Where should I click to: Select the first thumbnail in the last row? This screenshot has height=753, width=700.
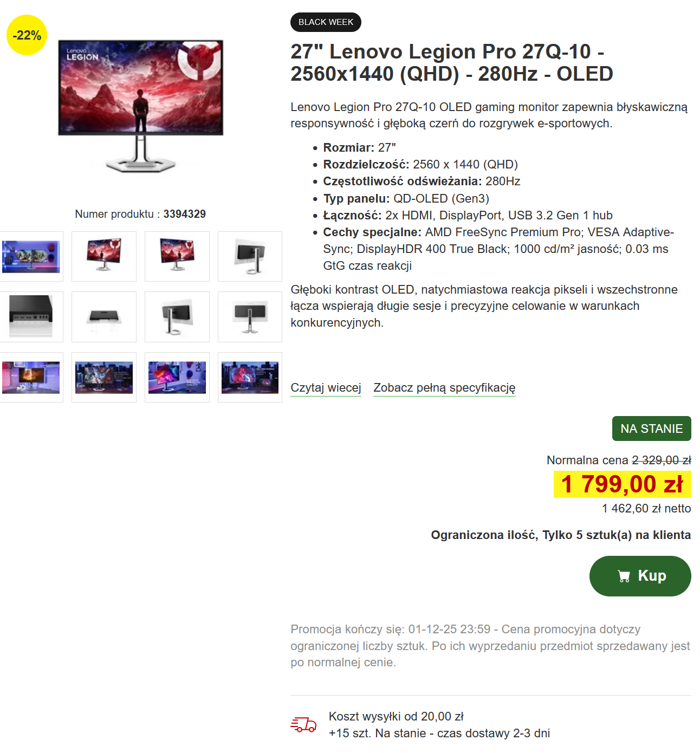pos(31,377)
